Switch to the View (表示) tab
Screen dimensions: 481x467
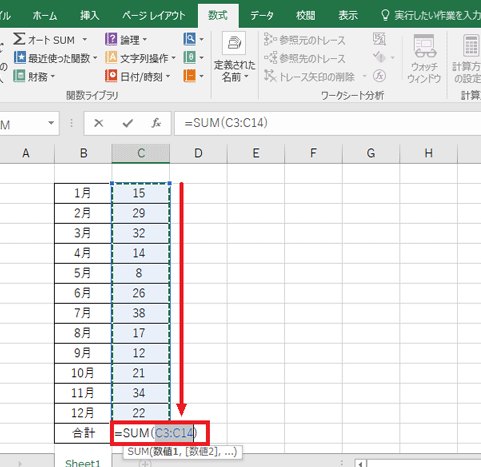[348, 16]
